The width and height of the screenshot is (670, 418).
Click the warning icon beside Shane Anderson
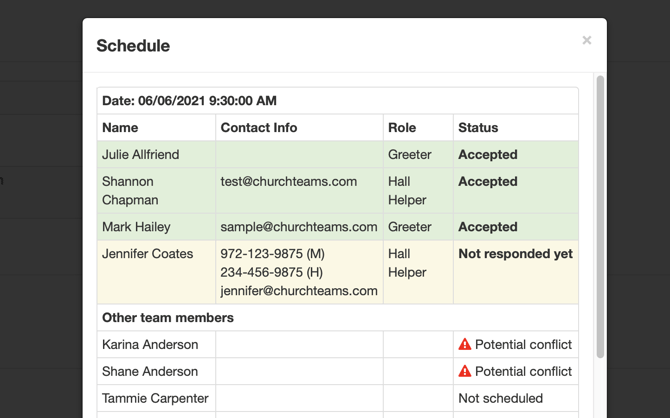[464, 371]
